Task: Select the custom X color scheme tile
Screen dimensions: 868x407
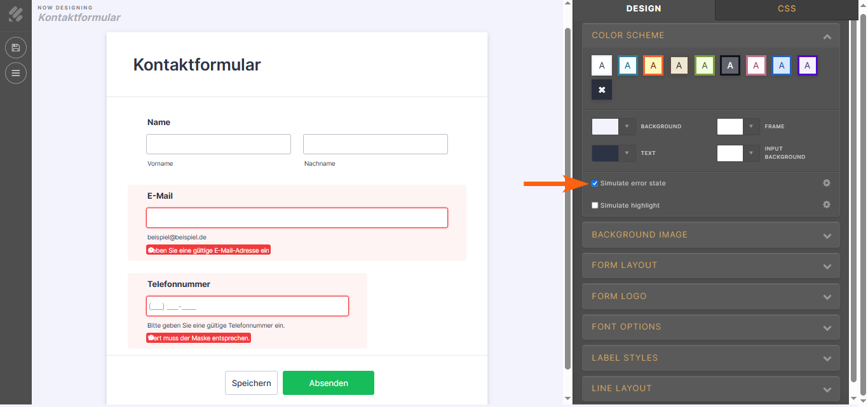Action: 602,90
